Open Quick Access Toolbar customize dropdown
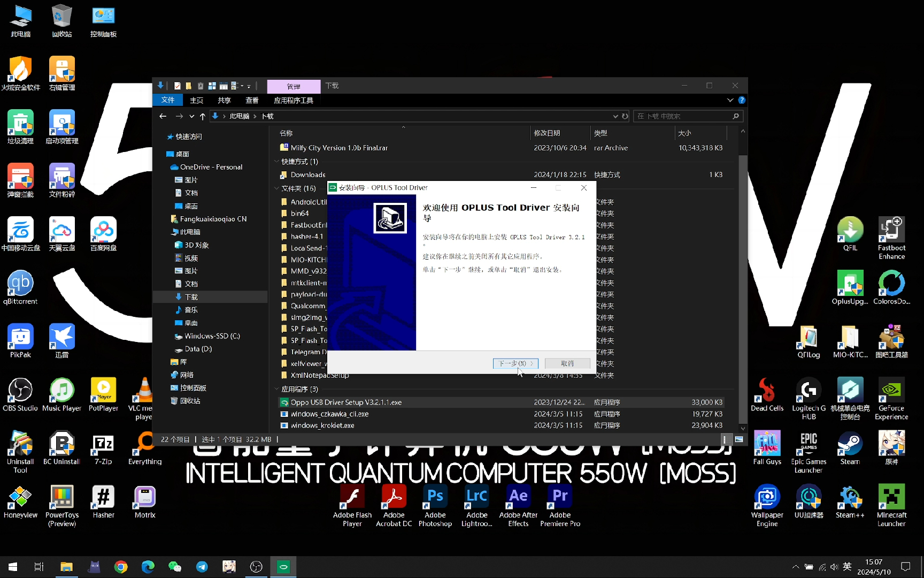This screenshot has width=924, height=578. pos(249,86)
